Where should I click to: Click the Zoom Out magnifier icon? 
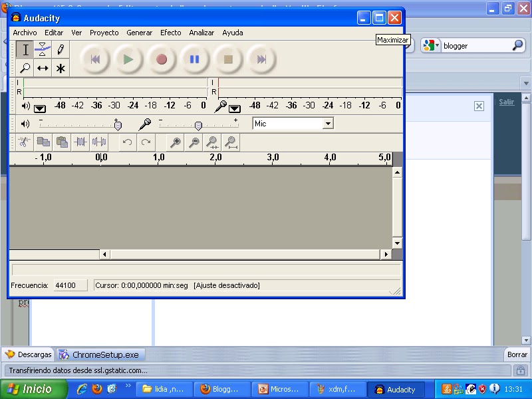(194, 142)
